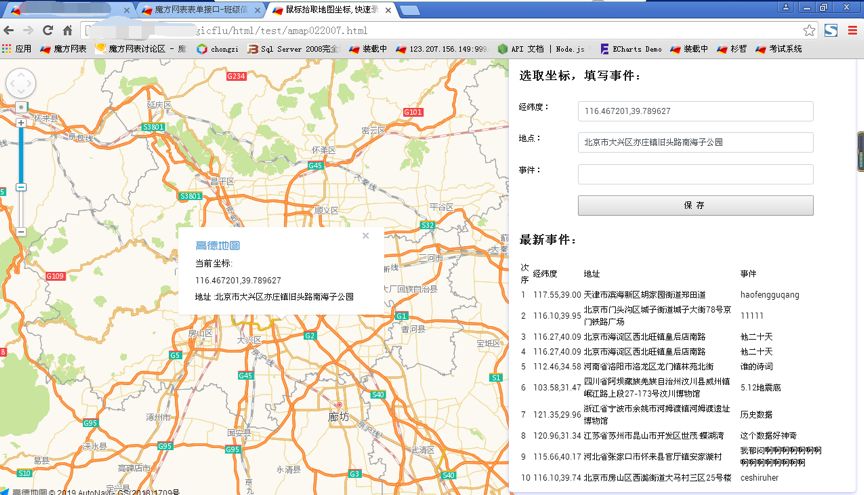
Task: Reload the page with refresh icon
Action: (x=48, y=30)
